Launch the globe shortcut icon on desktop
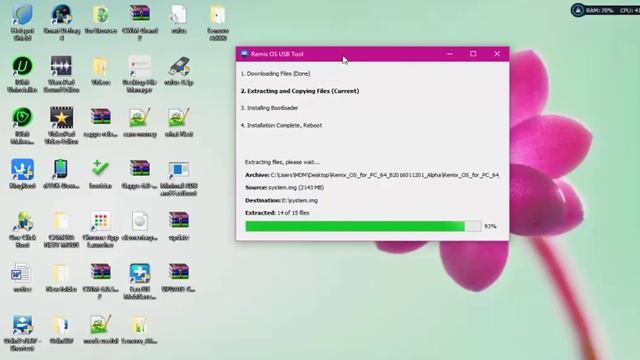The image size is (640, 360). pyautogui.click(x=22, y=221)
